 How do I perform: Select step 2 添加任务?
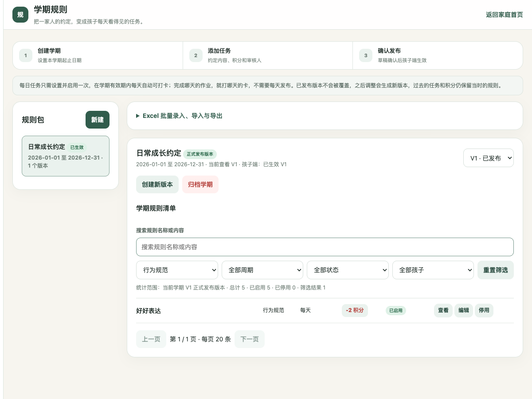tap(268, 55)
